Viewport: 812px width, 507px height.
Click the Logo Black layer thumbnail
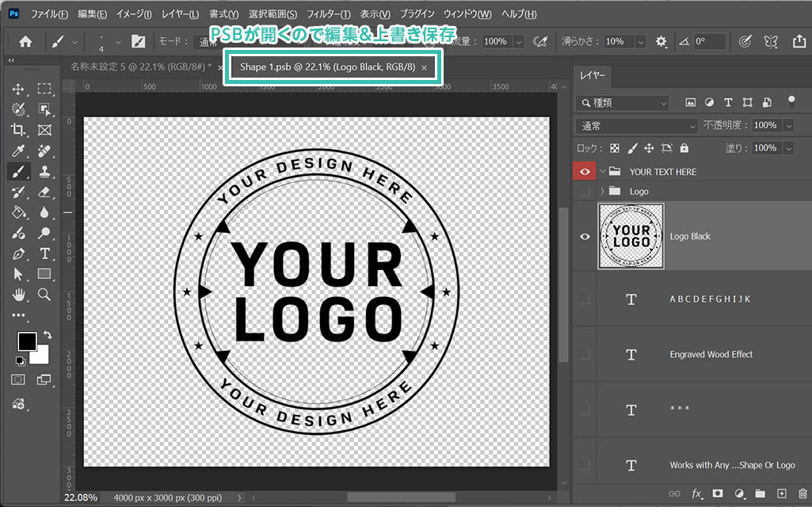click(x=631, y=236)
